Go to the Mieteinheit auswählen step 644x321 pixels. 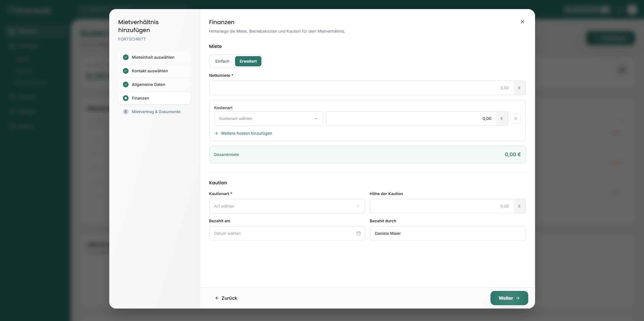tap(154, 57)
